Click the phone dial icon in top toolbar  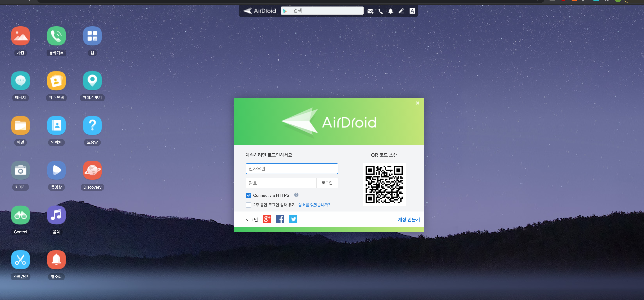pos(381,11)
